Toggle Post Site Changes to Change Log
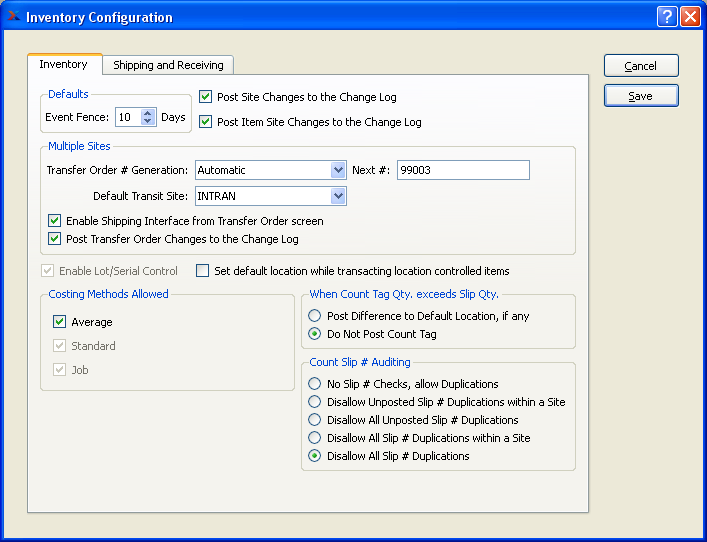Screen dimensions: 707x542 click(x=205, y=97)
